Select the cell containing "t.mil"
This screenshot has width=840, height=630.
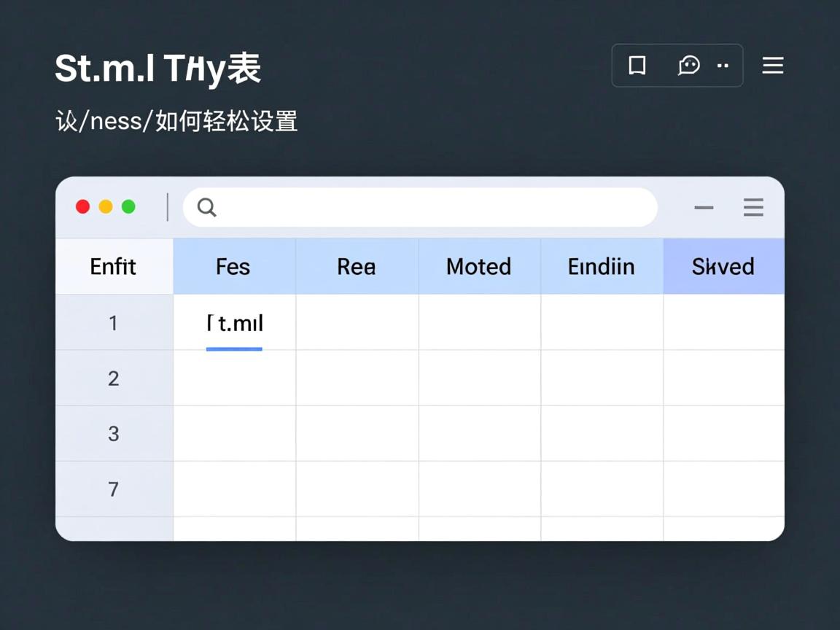coord(233,322)
